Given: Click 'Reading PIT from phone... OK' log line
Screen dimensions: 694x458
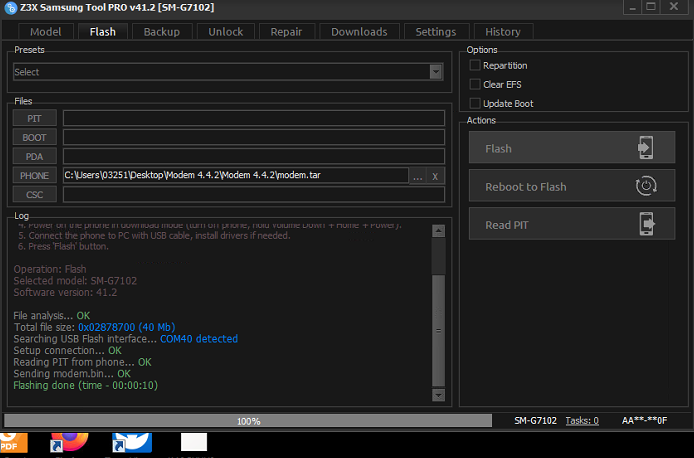Looking at the screenshot, I should point(82,362).
